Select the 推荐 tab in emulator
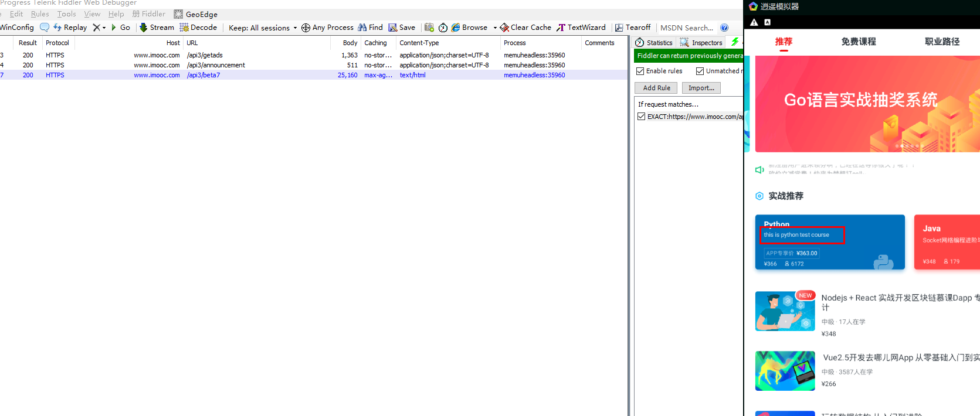The height and width of the screenshot is (416, 980). (x=784, y=42)
